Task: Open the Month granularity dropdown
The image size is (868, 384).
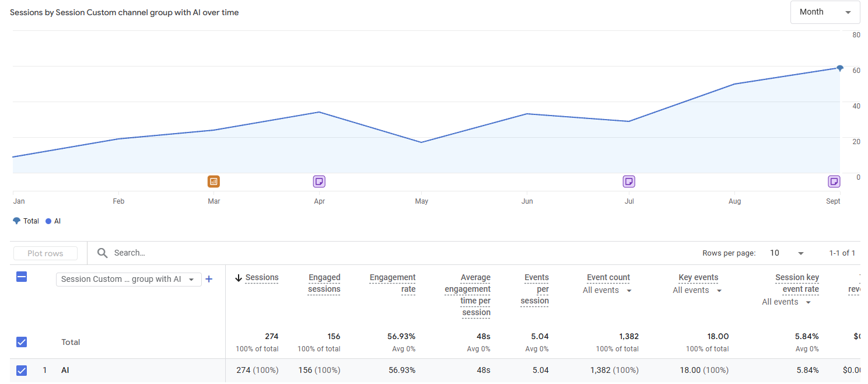Action: (825, 12)
